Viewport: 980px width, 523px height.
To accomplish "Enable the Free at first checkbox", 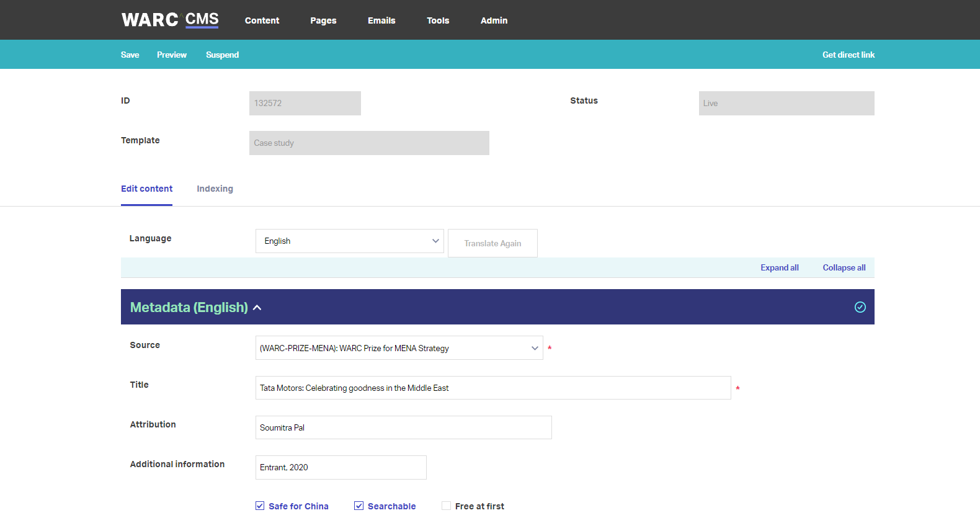I will (446, 506).
